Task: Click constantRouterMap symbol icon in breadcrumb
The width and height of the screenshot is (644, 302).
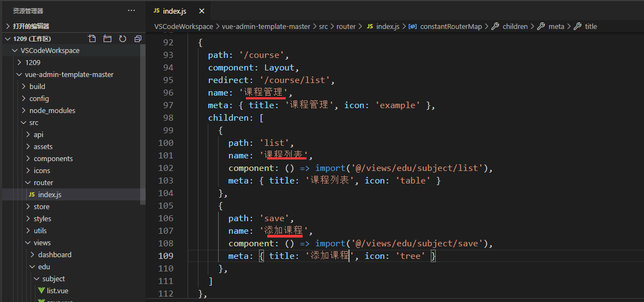Action: pos(413,26)
